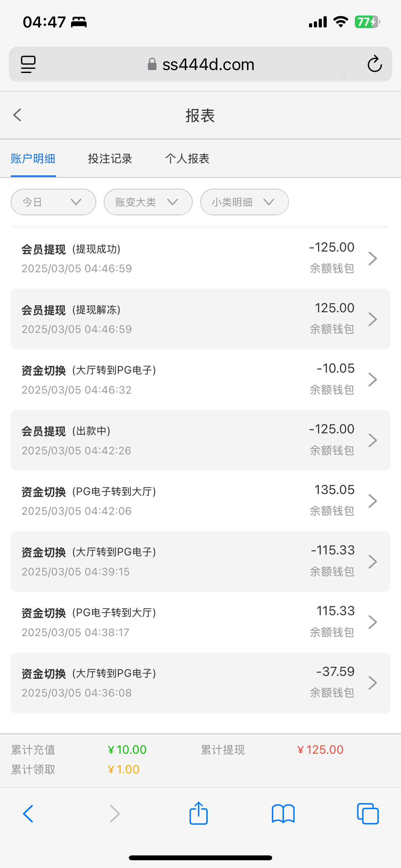Tap Safari's forward navigation arrow
The height and width of the screenshot is (868, 401).
point(115,814)
